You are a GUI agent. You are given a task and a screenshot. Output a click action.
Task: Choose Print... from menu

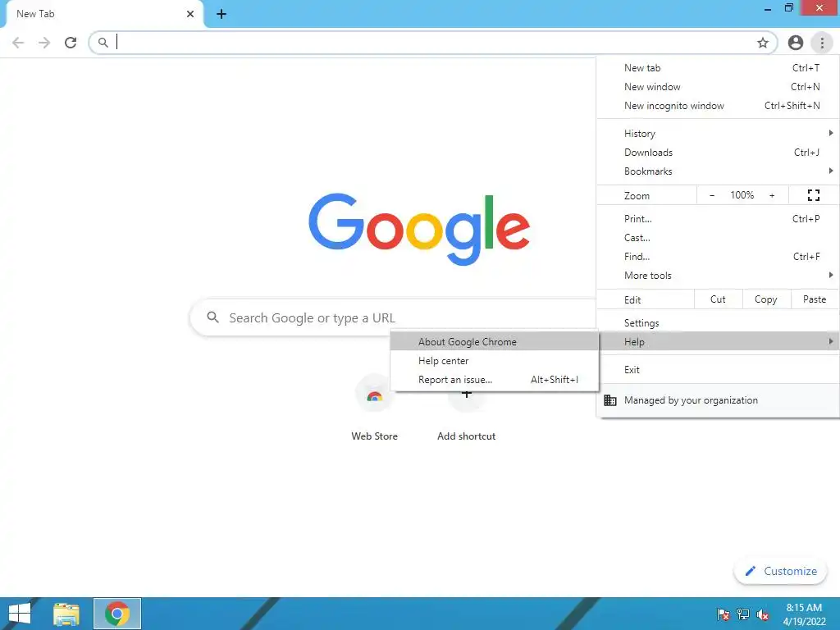click(x=718, y=218)
